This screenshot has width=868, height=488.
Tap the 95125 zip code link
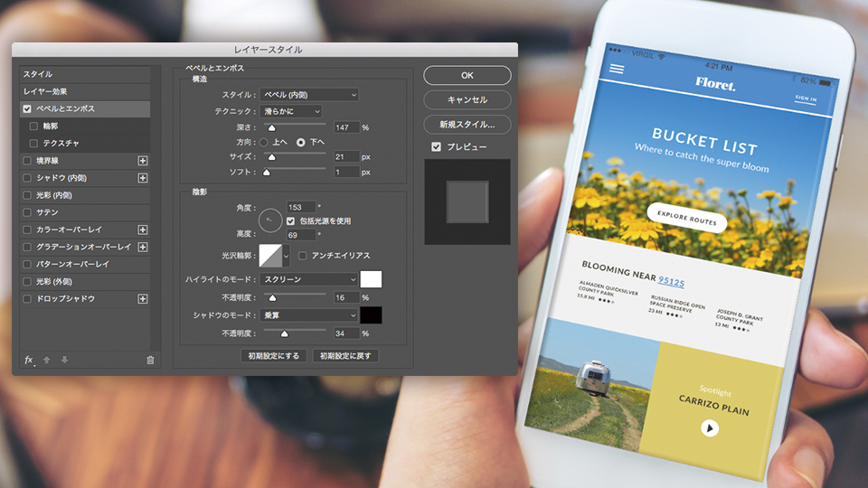[x=671, y=282]
